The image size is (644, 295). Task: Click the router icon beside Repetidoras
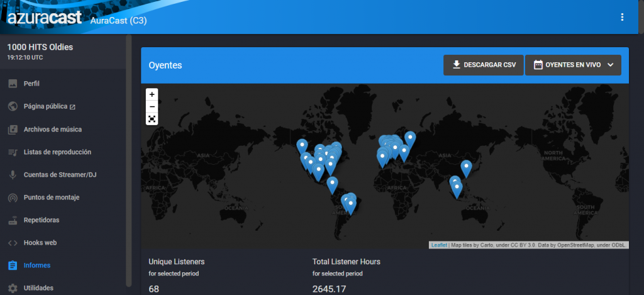click(13, 220)
